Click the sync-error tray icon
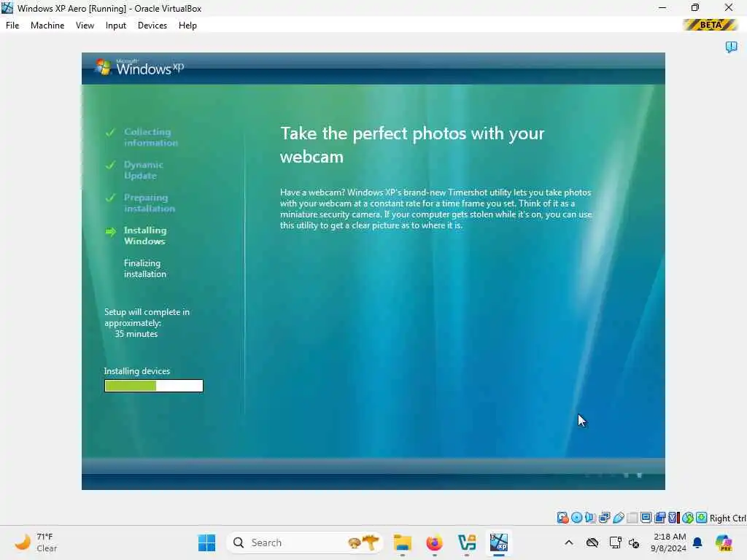 coord(634,542)
